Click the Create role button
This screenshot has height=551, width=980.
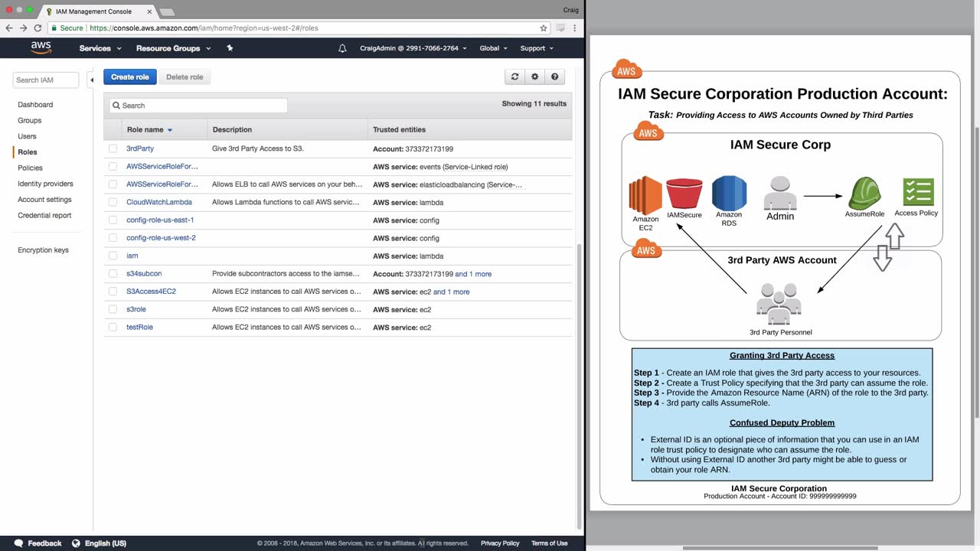click(130, 77)
